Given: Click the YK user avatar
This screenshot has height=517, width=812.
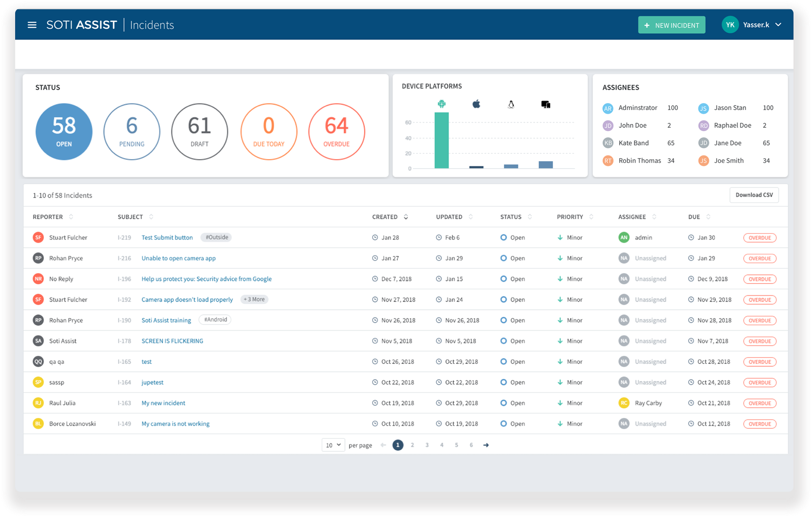Looking at the screenshot, I should click(730, 25).
